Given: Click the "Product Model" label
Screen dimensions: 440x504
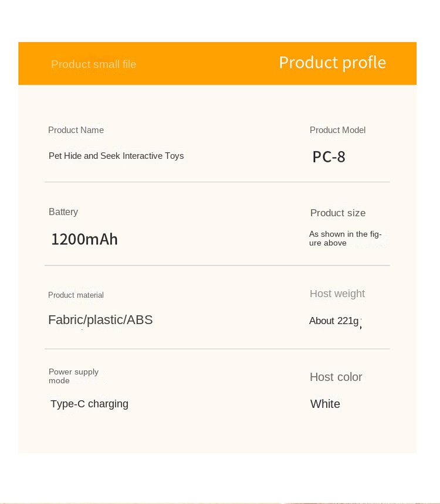Looking at the screenshot, I should click(x=337, y=130).
